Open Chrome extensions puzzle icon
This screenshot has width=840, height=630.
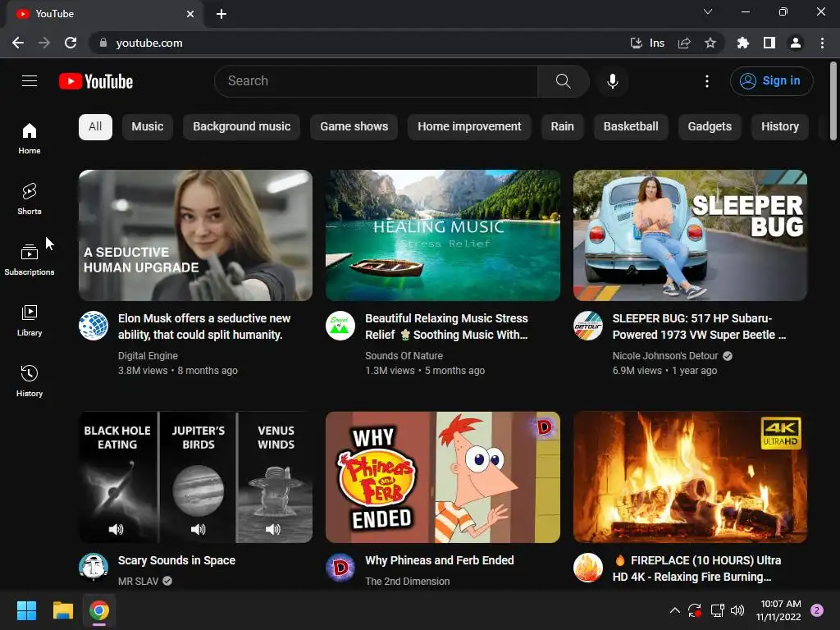tap(743, 43)
